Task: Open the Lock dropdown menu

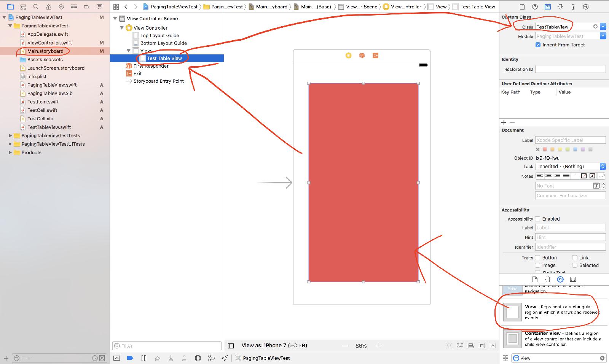Action: 603,167
